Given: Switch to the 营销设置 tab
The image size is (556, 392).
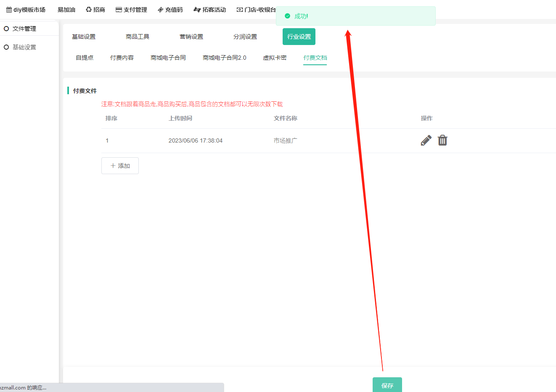Looking at the screenshot, I should tap(191, 37).
